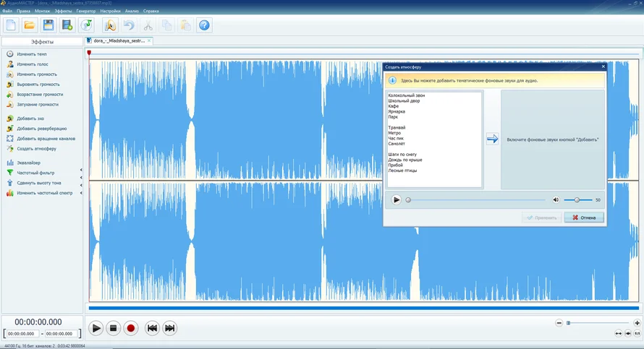The height and width of the screenshot is (349, 644).
Task: Collapse the side panel arrow beside Эквалайзер
Action: tap(81, 170)
